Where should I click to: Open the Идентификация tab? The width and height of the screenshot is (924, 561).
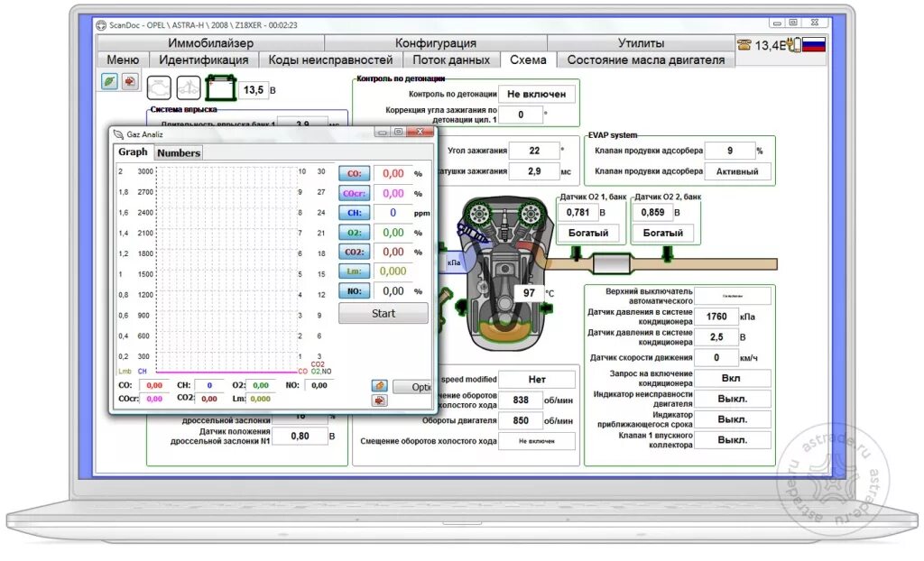(x=204, y=60)
